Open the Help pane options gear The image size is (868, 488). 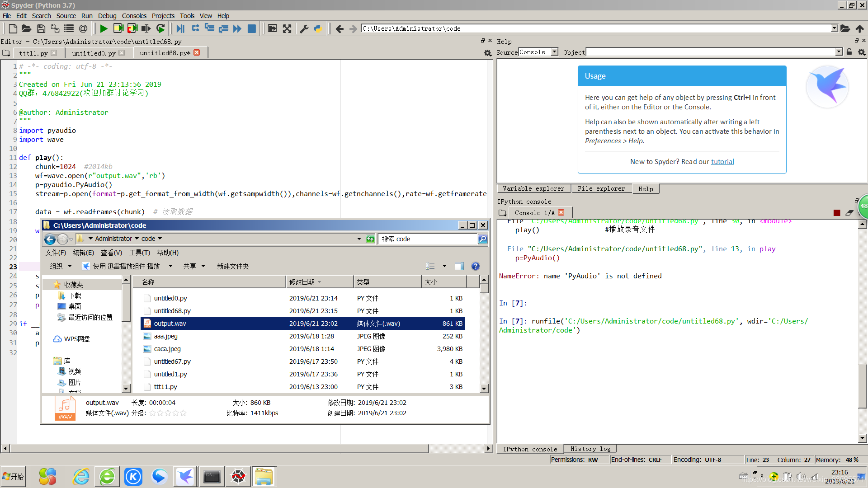click(862, 52)
